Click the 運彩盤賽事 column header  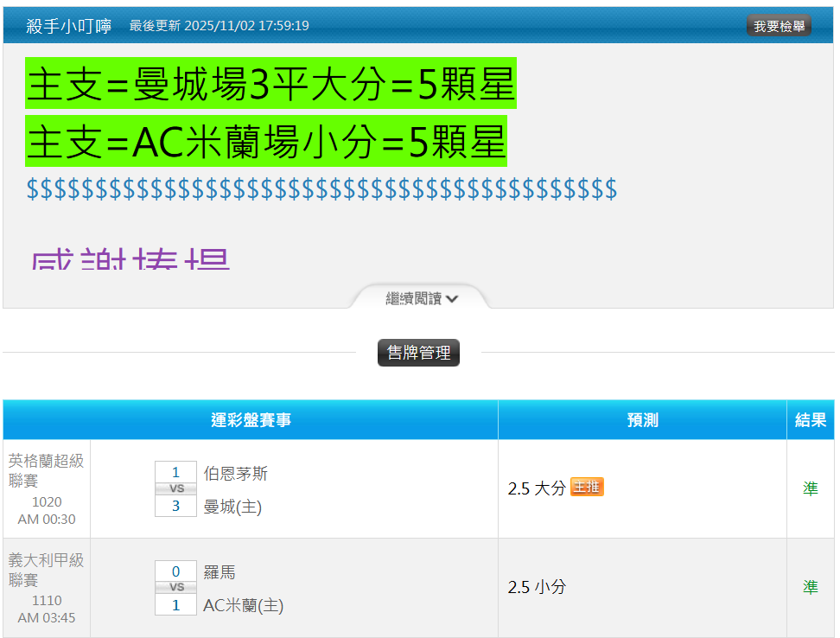point(251,420)
